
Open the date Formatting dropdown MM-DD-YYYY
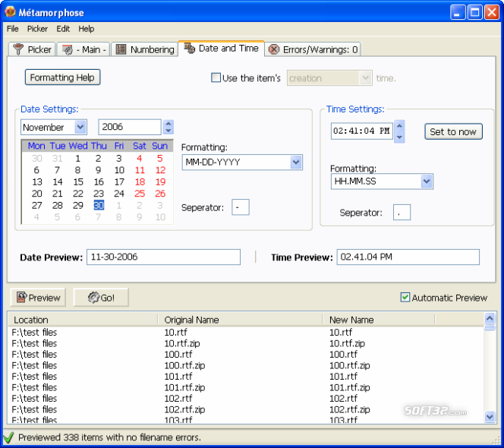point(296,162)
